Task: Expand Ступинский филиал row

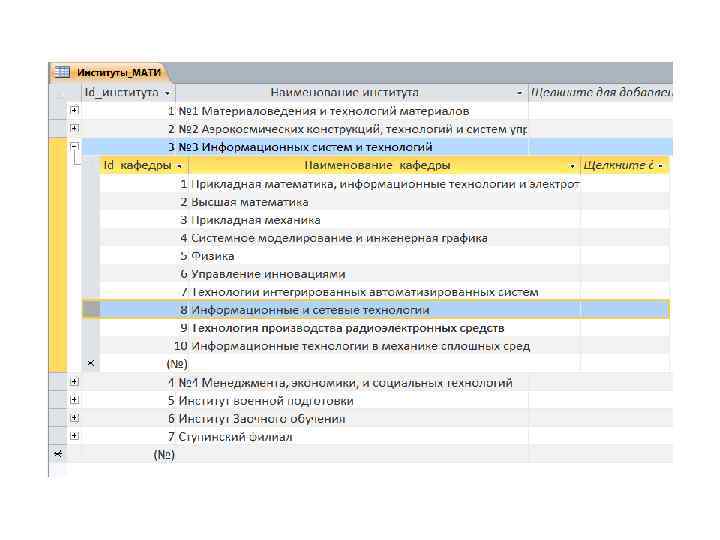Action: [x=74, y=436]
